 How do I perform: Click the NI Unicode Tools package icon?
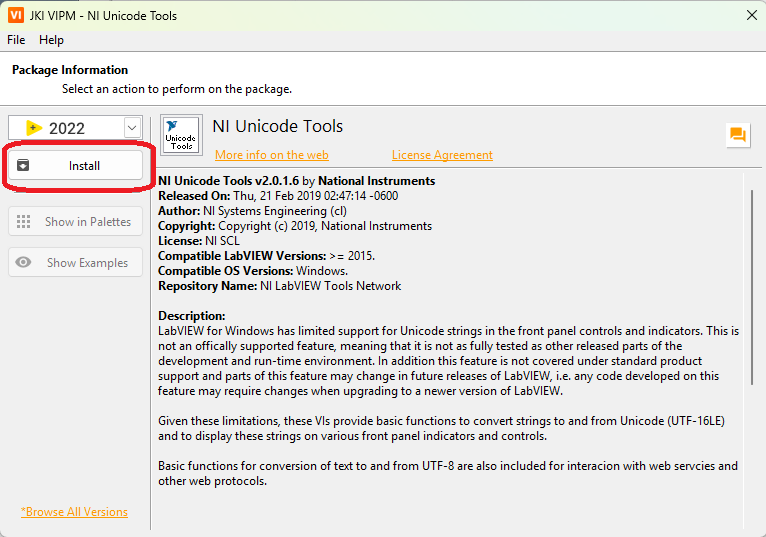181,135
